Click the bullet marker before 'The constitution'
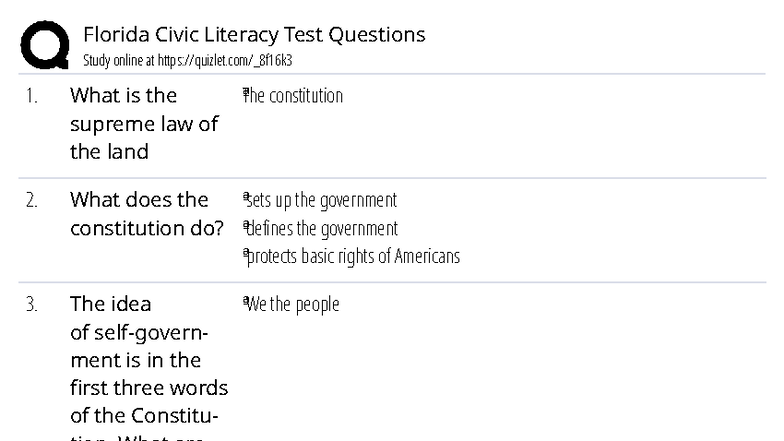This screenshot has height=441, width=784. point(245,92)
